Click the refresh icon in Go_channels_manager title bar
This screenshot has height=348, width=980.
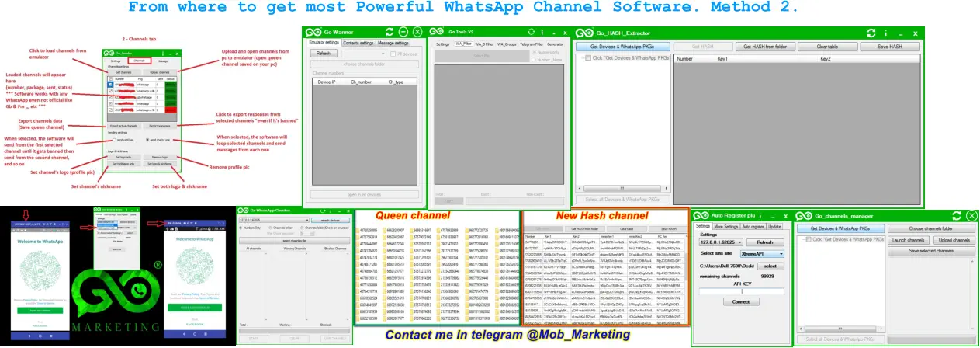tap(956, 216)
